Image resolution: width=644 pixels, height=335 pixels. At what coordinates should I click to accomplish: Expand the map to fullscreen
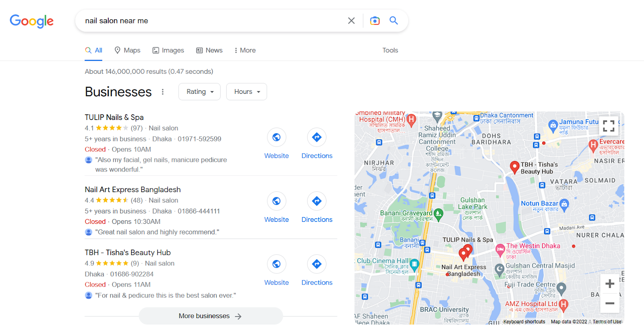tap(609, 126)
